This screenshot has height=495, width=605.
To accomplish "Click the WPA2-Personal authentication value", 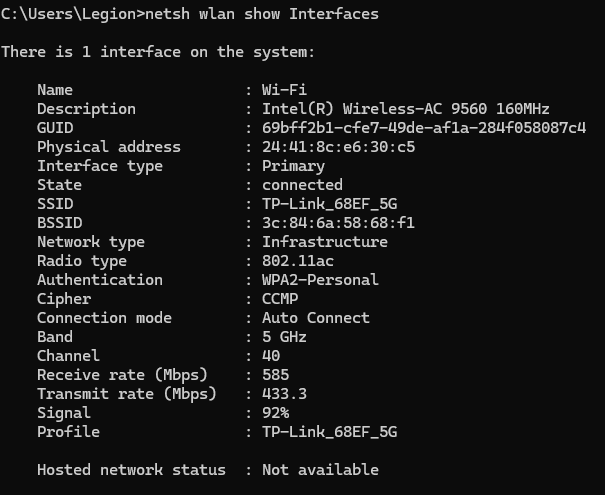I will 320,280.
